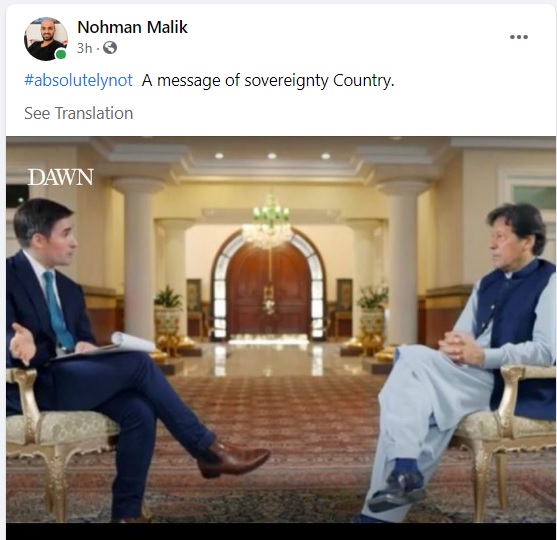
Task: Follow the #absolutelynot hashtag
Action: coord(78,80)
